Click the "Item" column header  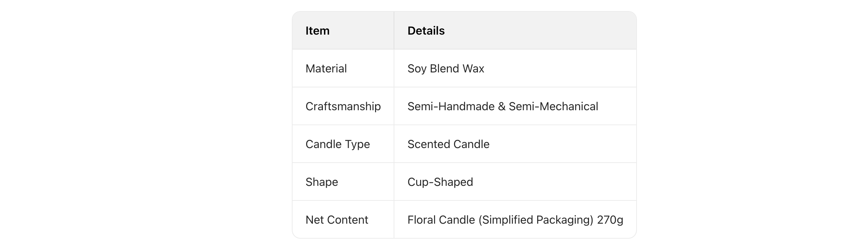(x=318, y=31)
